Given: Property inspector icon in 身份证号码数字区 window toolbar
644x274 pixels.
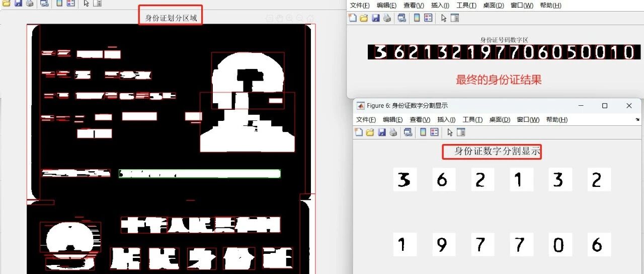Looking at the screenshot, I should point(454,18).
